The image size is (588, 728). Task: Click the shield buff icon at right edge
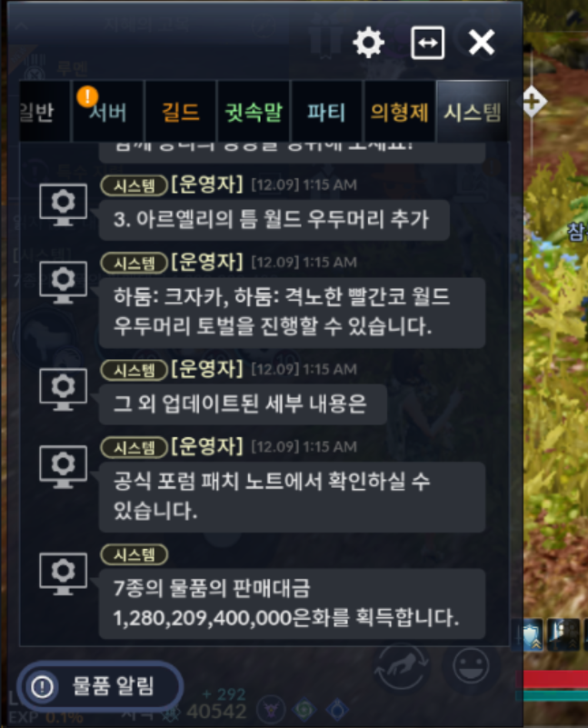[x=531, y=634]
